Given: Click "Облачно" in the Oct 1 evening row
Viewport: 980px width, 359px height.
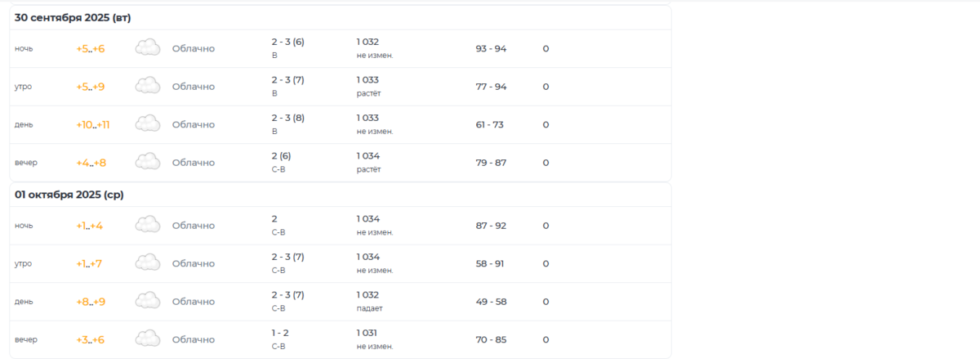Looking at the screenshot, I should 193,339.
